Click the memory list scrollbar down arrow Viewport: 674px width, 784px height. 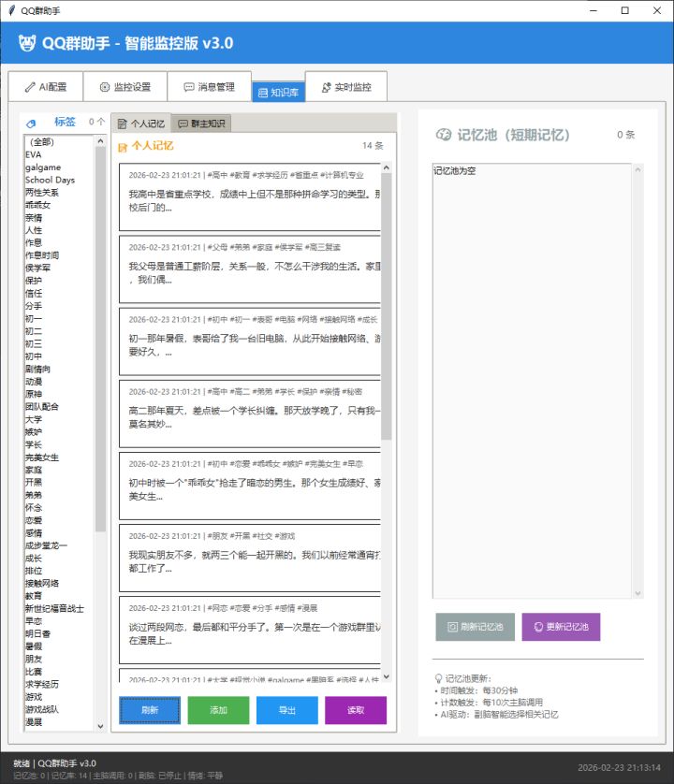pyautogui.click(x=387, y=676)
